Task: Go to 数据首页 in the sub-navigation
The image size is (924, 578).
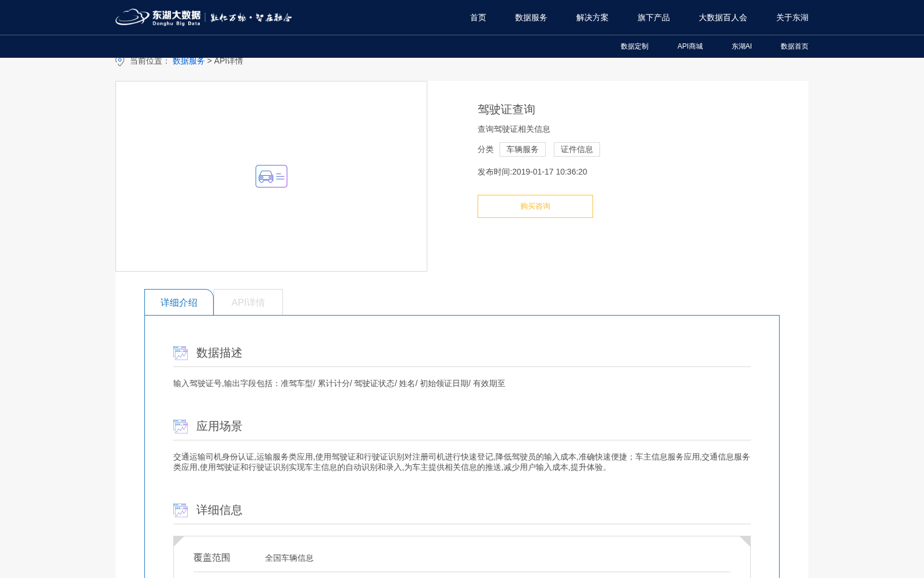Action: point(795,46)
